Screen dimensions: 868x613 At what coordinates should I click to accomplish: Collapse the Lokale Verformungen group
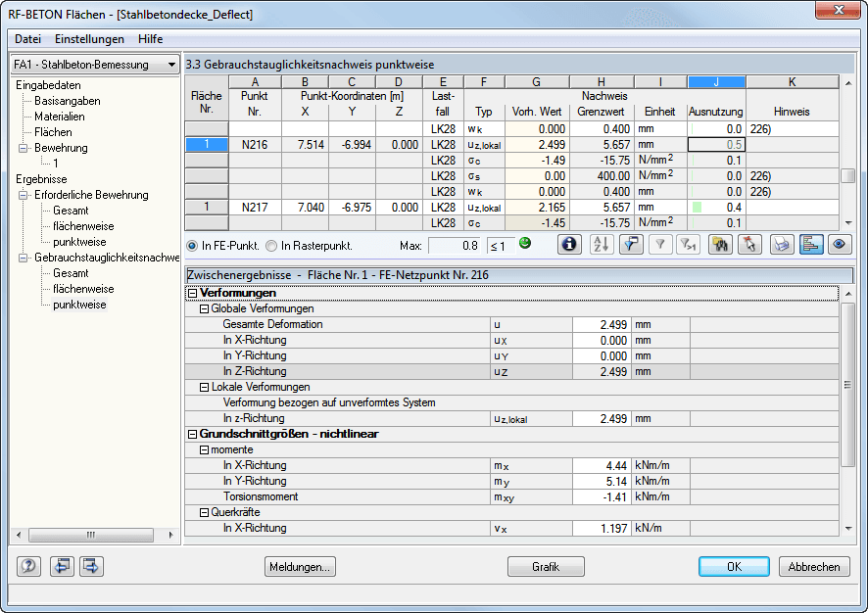click(205, 387)
